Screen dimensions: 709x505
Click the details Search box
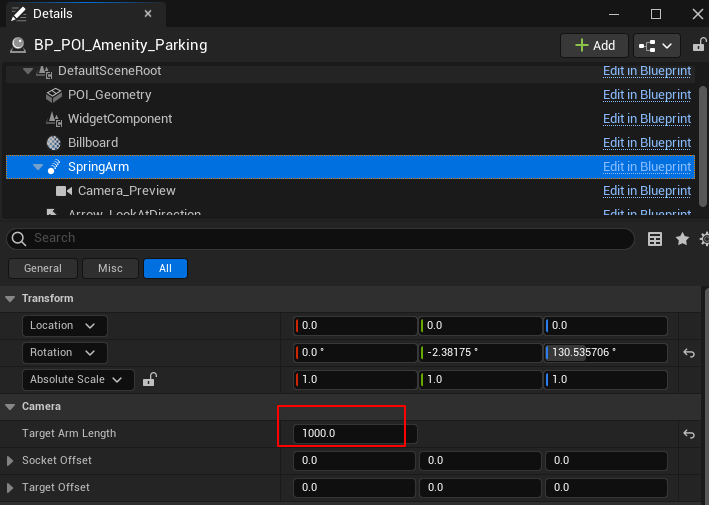pyautogui.click(x=320, y=239)
